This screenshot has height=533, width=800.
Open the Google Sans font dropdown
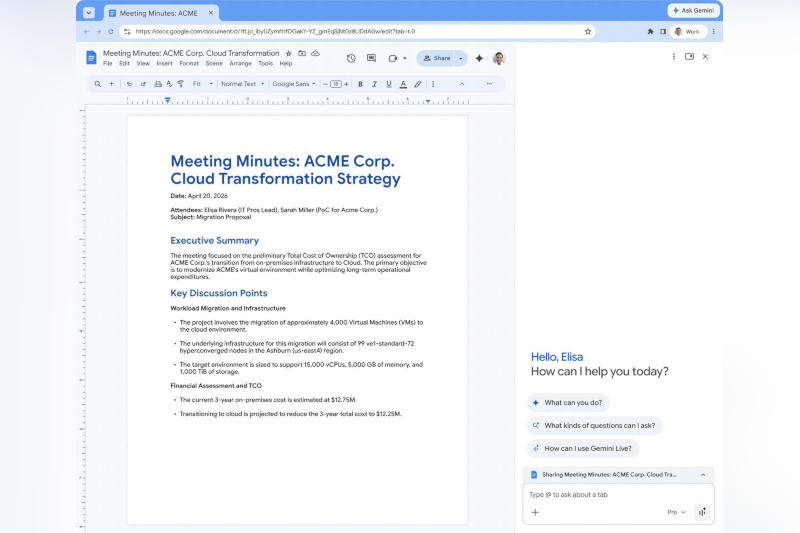pyautogui.click(x=293, y=84)
